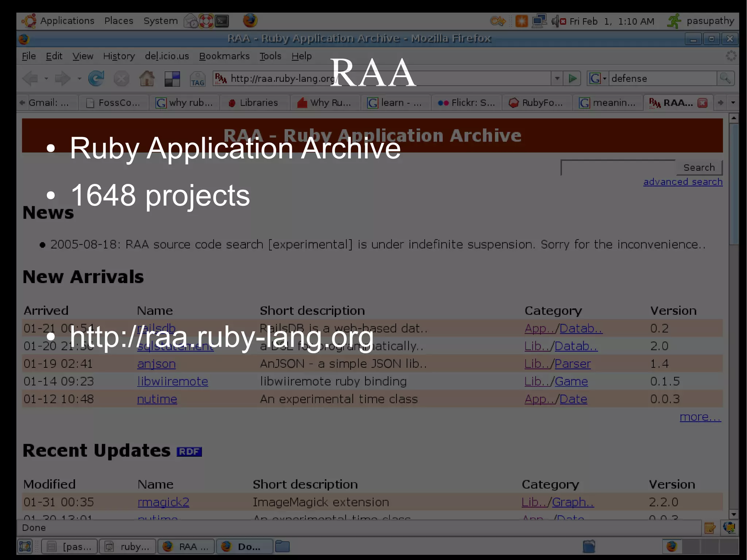
Task: Click the search magnifier icon
Action: tap(725, 78)
